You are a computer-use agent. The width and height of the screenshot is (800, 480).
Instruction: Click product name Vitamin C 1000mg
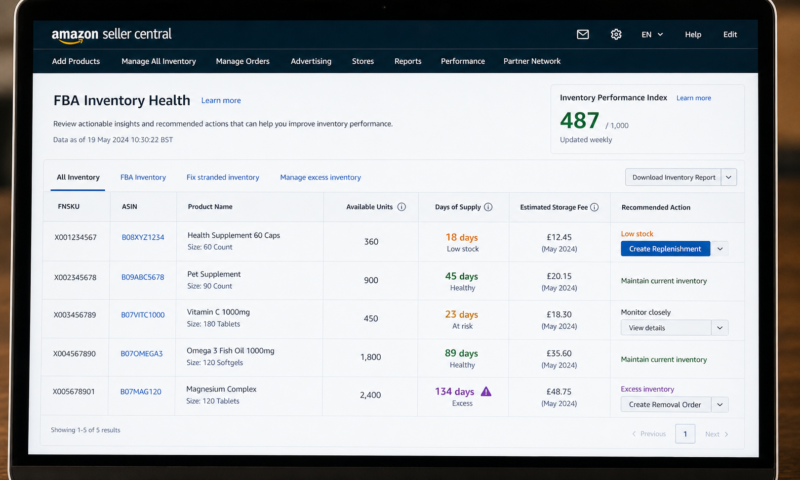point(218,312)
